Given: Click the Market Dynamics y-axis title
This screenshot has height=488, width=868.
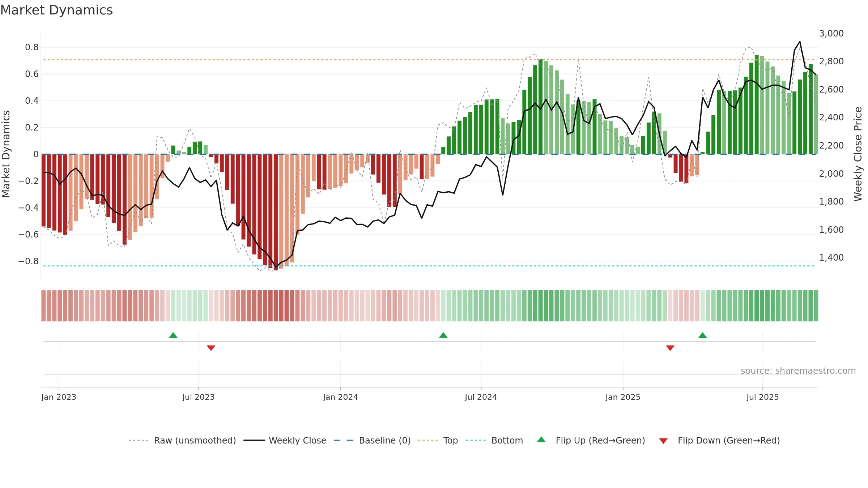Looking at the screenshot, I should (x=6, y=154).
